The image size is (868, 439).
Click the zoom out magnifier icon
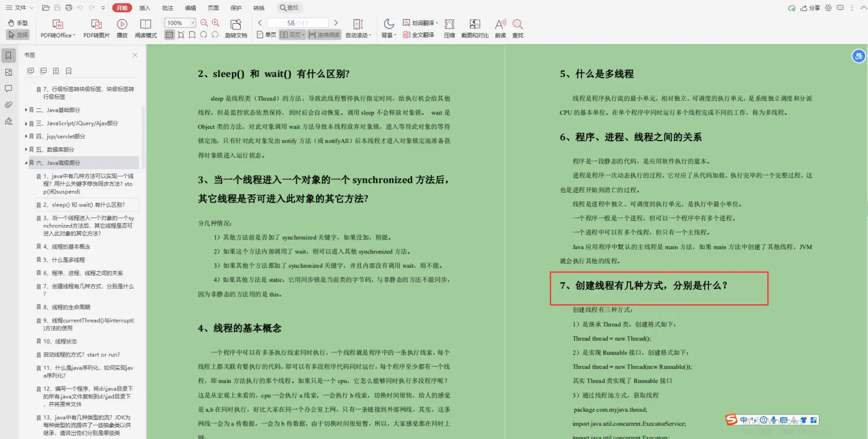click(204, 23)
